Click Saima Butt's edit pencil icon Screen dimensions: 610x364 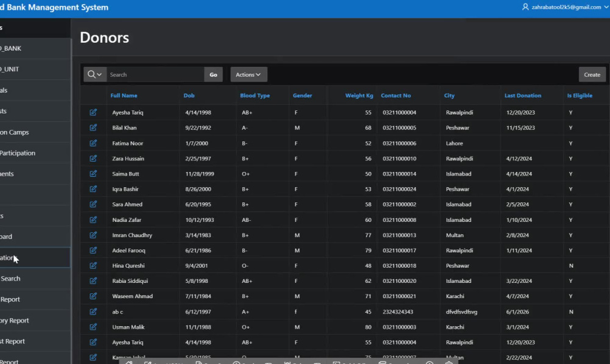tap(93, 173)
